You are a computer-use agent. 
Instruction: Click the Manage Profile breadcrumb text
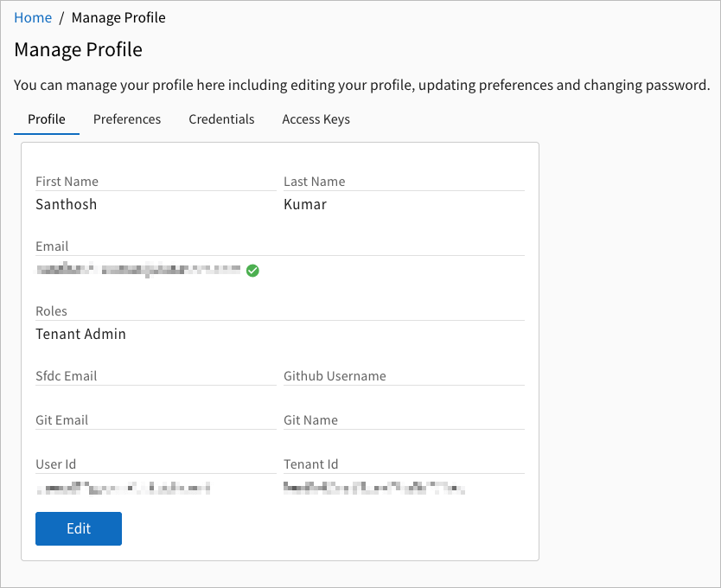tap(118, 17)
